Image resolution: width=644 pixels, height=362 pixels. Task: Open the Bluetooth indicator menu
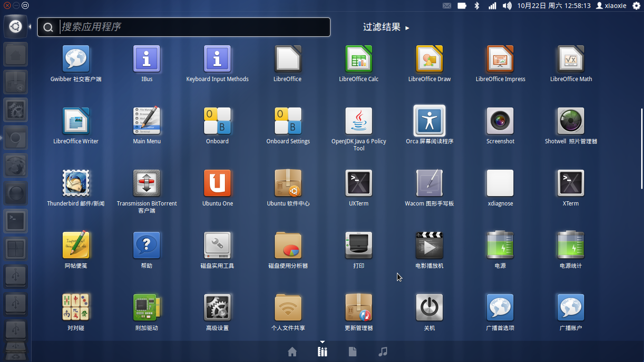click(477, 6)
